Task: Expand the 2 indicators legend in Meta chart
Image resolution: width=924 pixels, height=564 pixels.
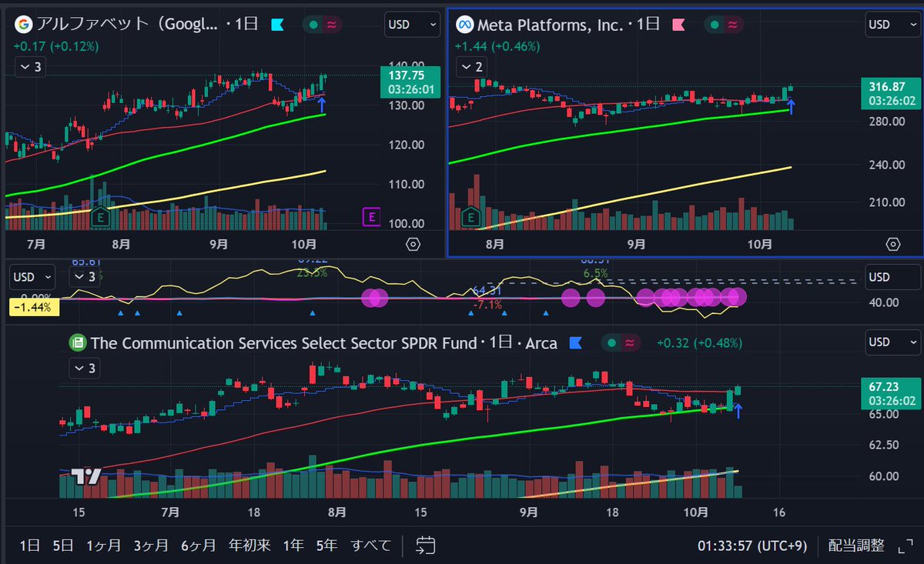Action: (472, 67)
